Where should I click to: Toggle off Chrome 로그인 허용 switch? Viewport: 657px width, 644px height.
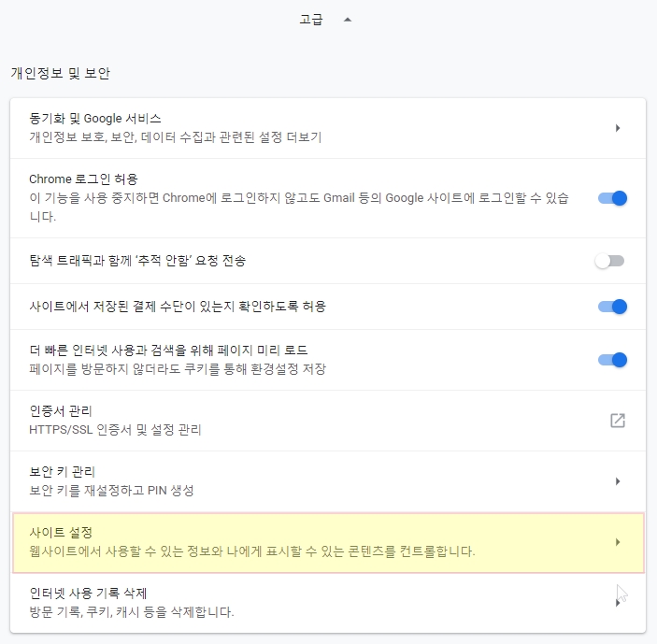click(612, 198)
